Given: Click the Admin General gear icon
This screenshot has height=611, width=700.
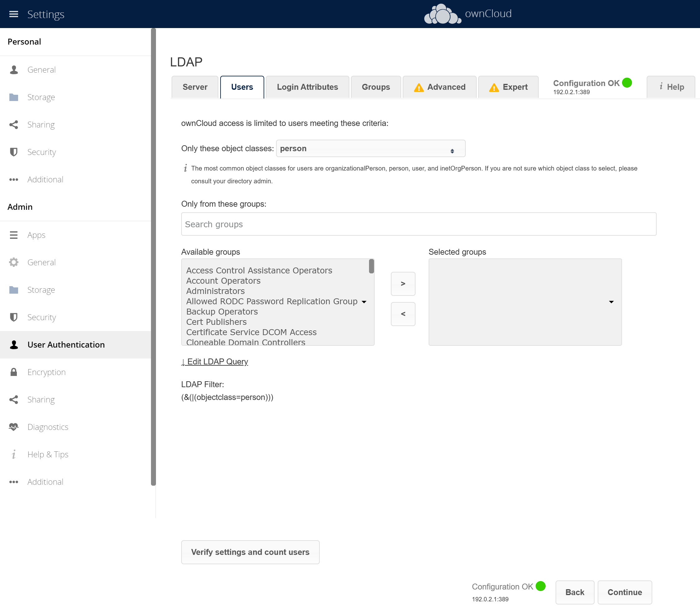Looking at the screenshot, I should tap(14, 262).
